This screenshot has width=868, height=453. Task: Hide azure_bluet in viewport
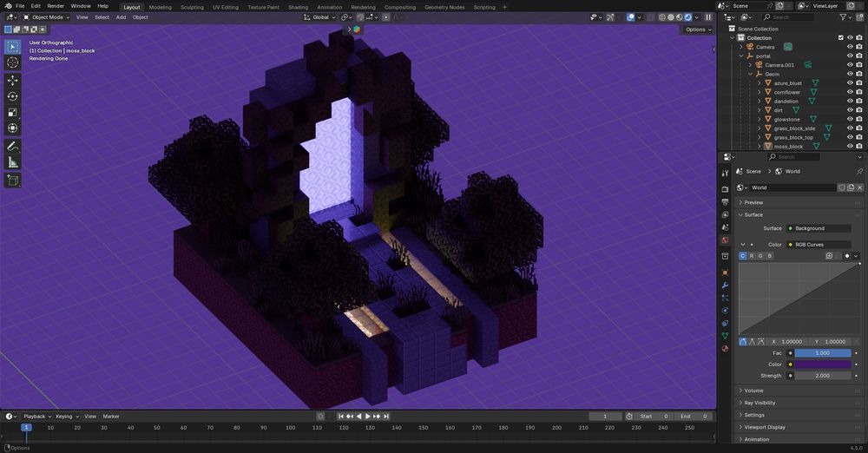(x=850, y=83)
